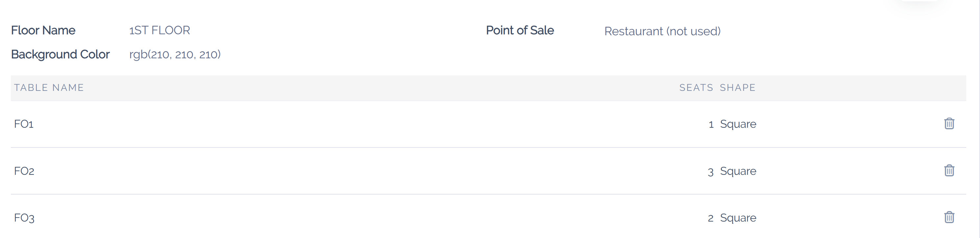Click the seats value 3 for FO2
980x238 pixels.
pos(710,172)
